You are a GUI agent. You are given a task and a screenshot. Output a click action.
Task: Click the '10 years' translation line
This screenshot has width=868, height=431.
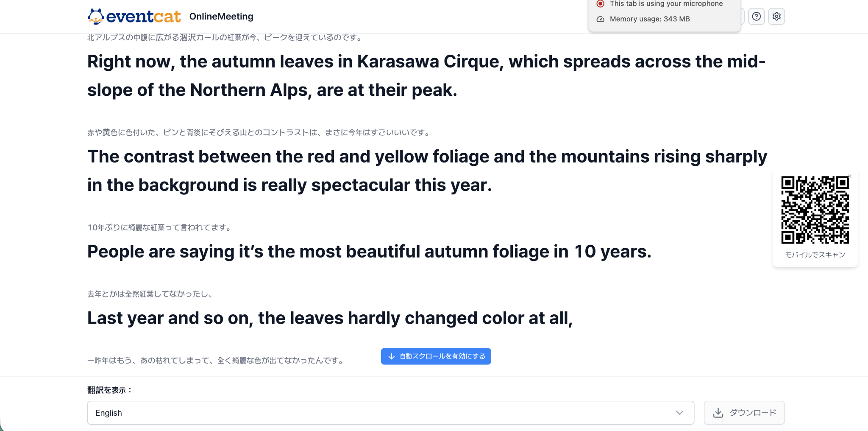coord(369,252)
